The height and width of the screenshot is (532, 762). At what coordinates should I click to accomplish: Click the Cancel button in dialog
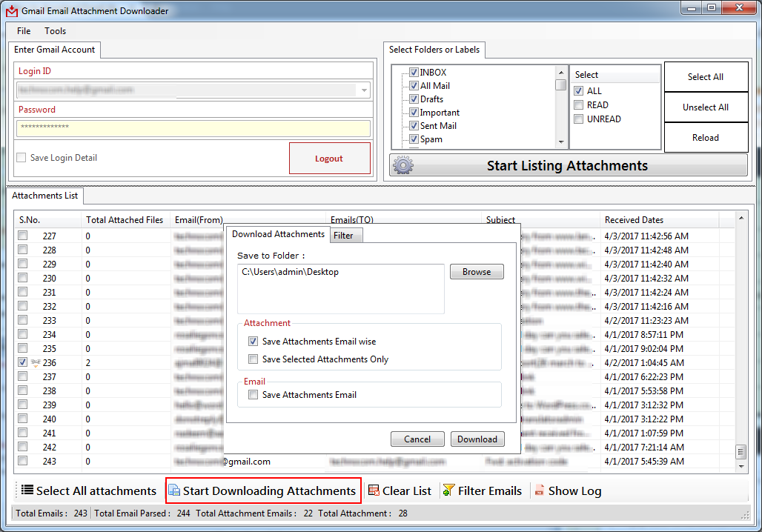click(x=417, y=439)
